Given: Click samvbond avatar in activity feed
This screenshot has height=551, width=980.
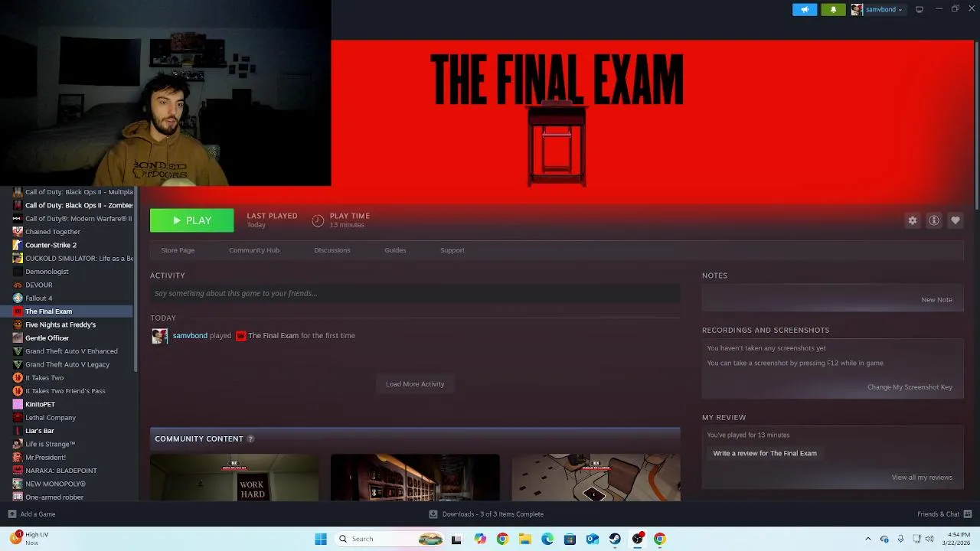Looking at the screenshot, I should [159, 336].
